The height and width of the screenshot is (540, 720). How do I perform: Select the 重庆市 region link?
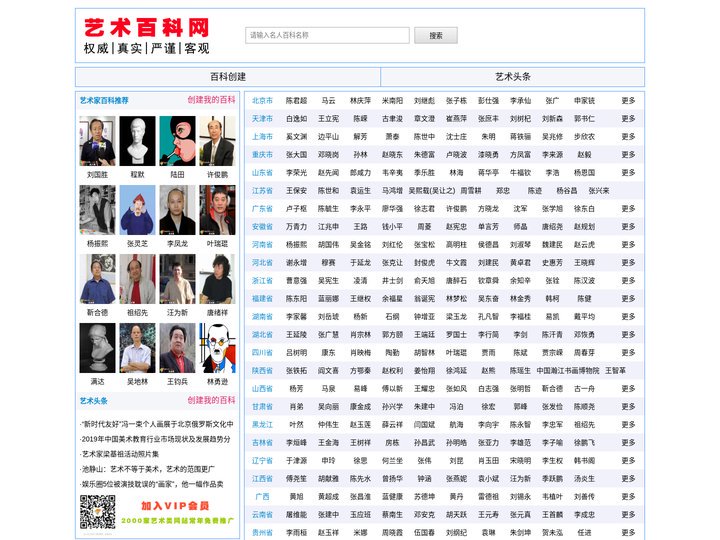pyautogui.click(x=262, y=155)
